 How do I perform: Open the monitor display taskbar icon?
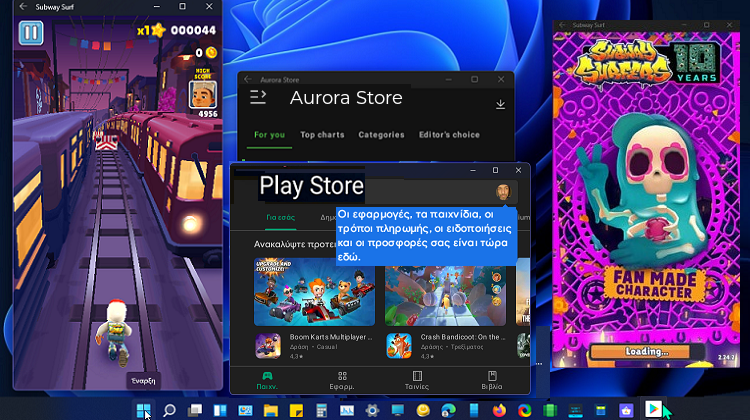397,410
